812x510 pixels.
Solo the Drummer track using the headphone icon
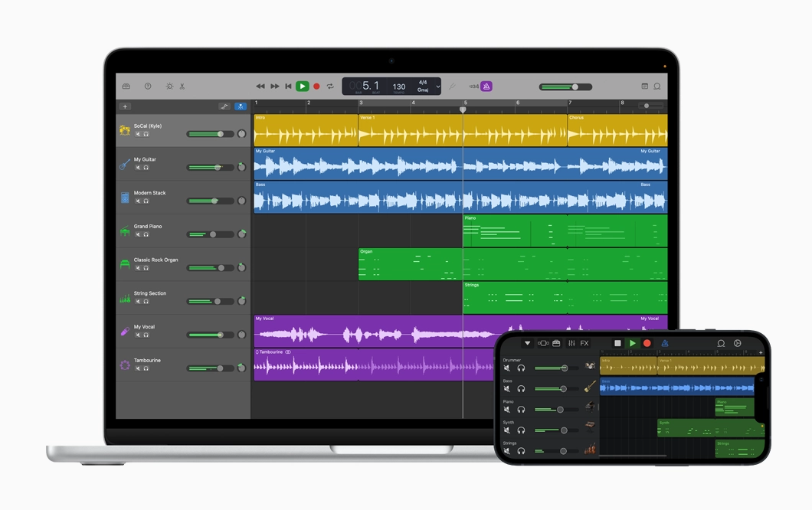point(520,368)
